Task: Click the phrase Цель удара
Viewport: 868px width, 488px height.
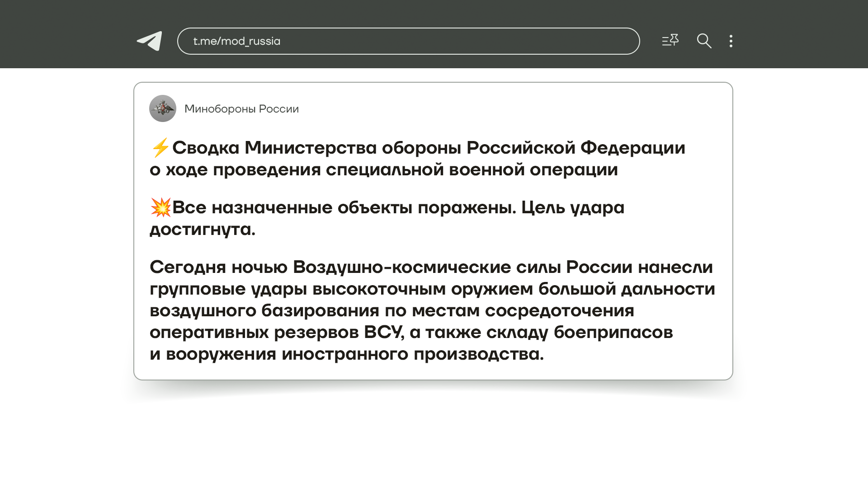Action: click(x=572, y=207)
